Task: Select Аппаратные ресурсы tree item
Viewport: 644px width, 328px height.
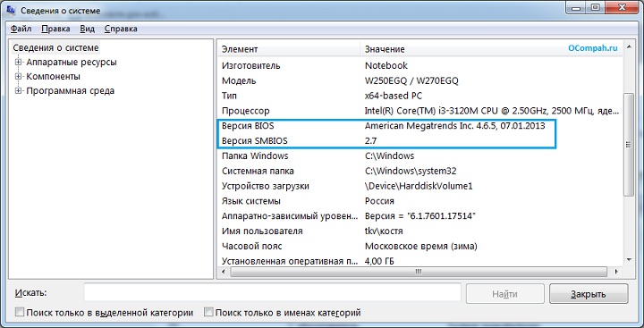Action: (72, 63)
